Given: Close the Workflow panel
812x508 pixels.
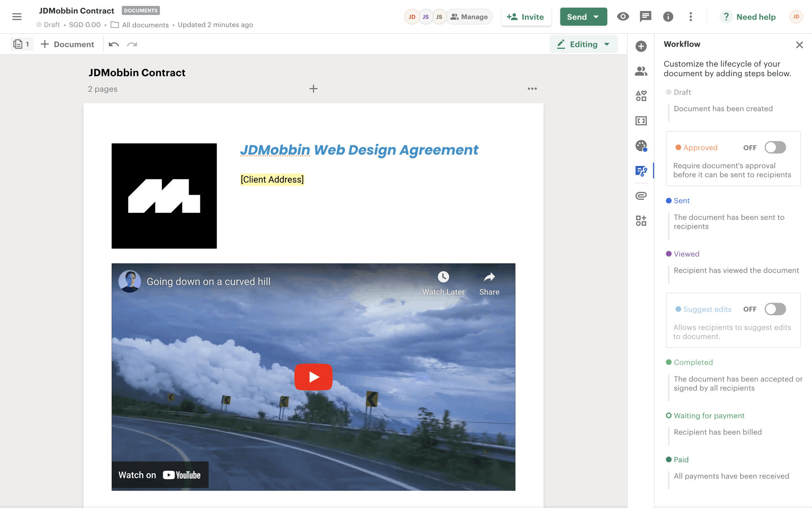Looking at the screenshot, I should pos(799,45).
